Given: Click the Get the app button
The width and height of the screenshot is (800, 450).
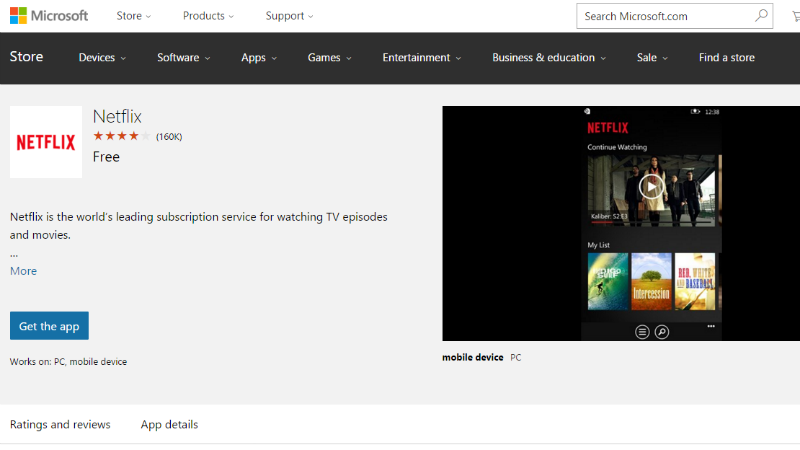Looking at the screenshot, I should tap(49, 326).
